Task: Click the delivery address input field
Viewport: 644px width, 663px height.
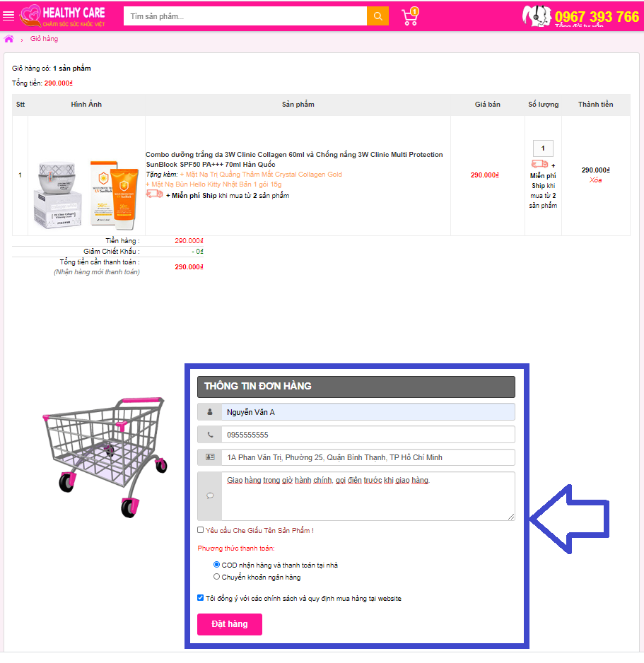Action: [x=368, y=457]
